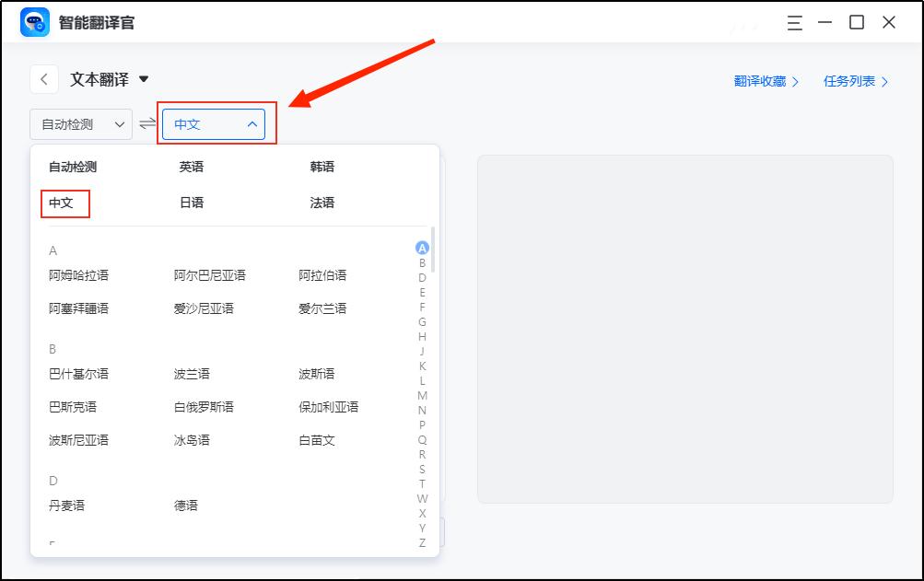Click the highlighted letter A index icon
Screen dimensions: 924x581
click(x=422, y=247)
